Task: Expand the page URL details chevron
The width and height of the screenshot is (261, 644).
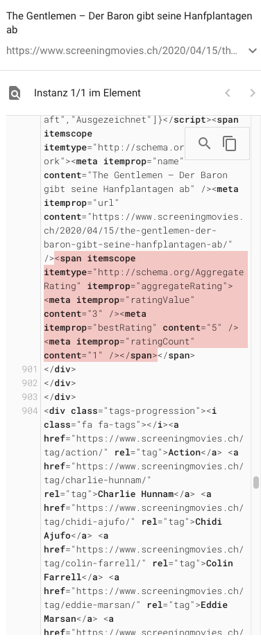Action: tap(253, 51)
